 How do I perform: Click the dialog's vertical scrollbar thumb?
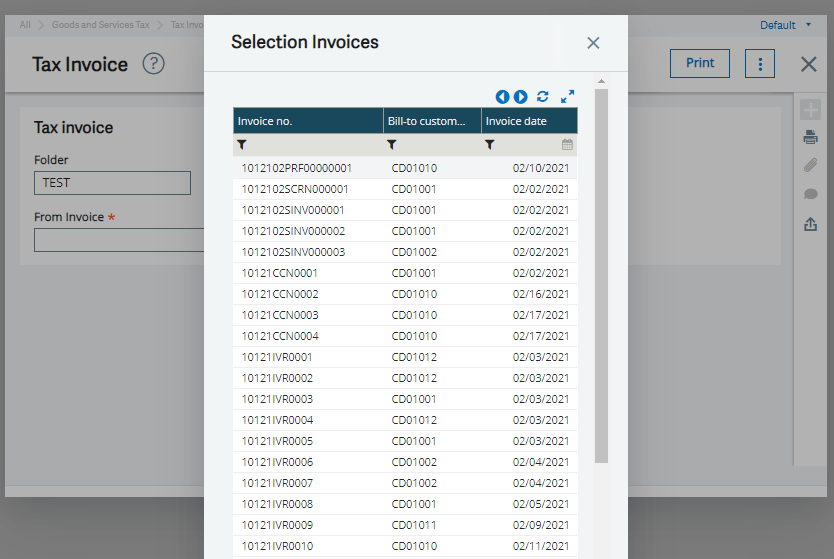(601, 277)
